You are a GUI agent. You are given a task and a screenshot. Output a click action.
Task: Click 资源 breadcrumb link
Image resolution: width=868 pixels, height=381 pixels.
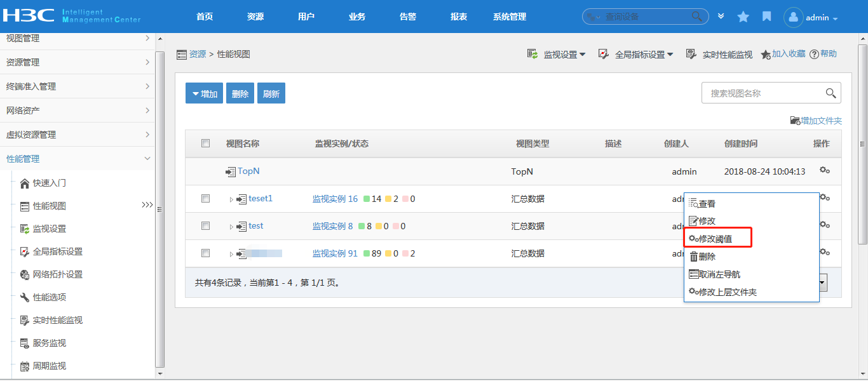tap(198, 55)
